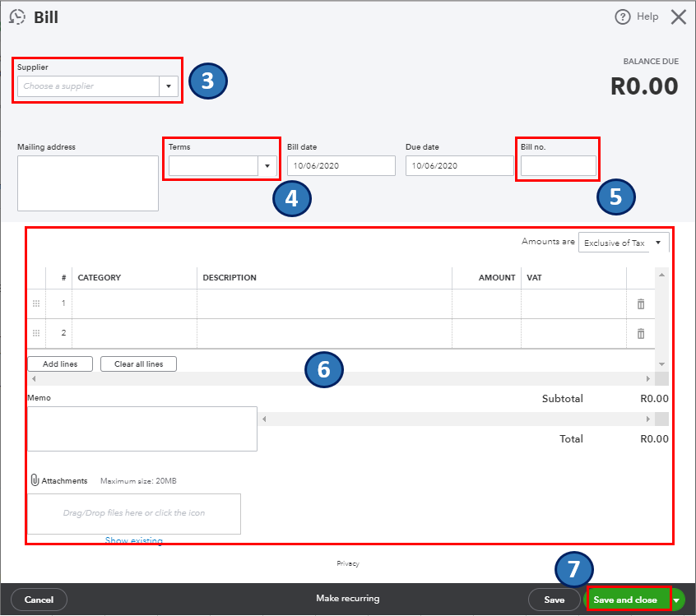
Task: Click the attachments drag/drop area
Action: tap(134, 513)
